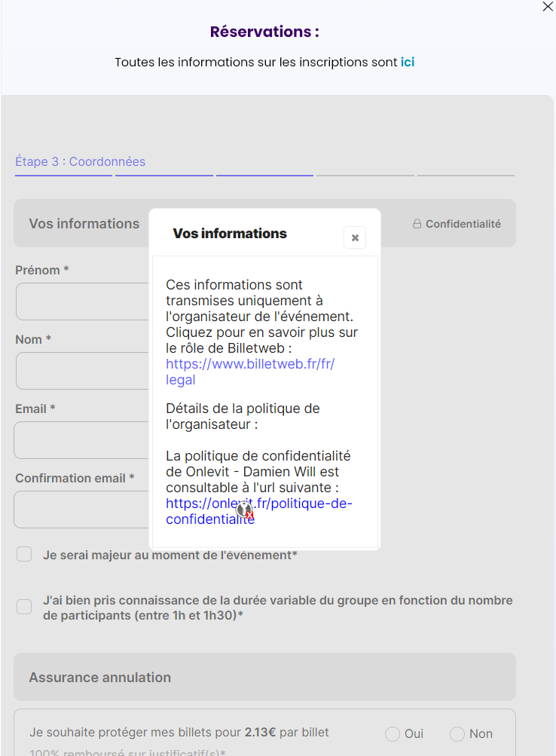Screen dimensions: 556x756
Task: Click the Email input field
Action: tap(83, 440)
